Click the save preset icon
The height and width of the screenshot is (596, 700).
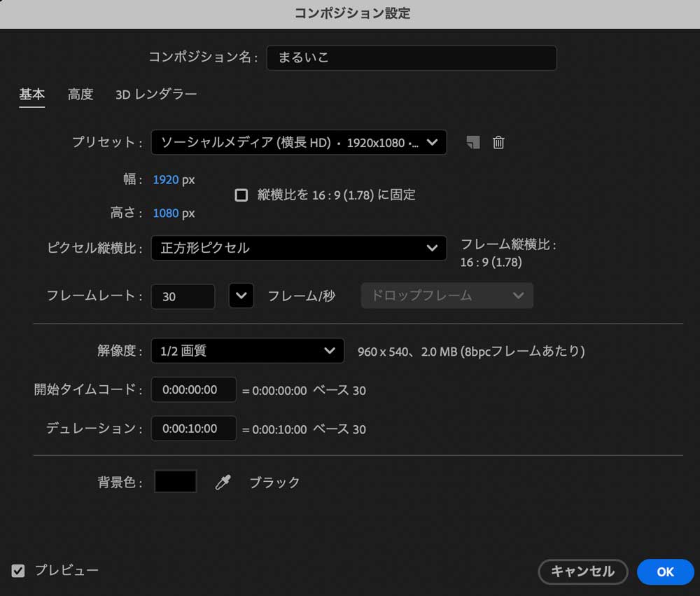pyautogui.click(x=473, y=142)
